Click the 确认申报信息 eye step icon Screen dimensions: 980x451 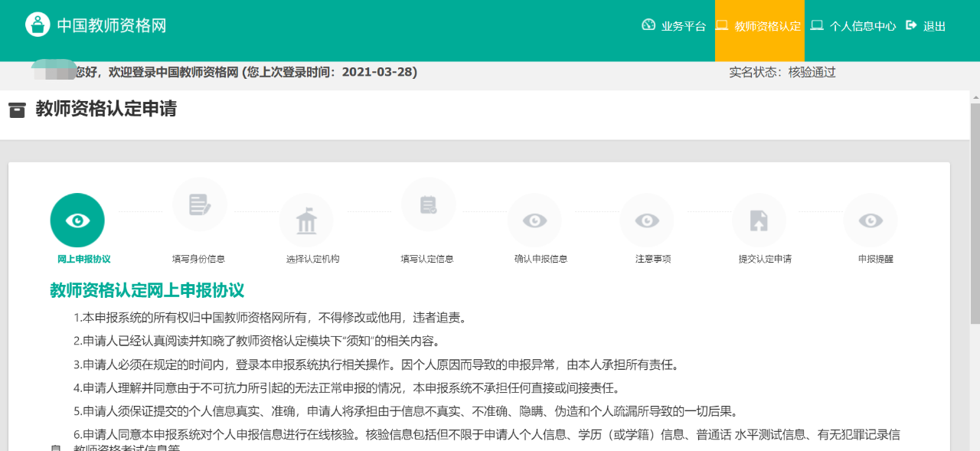point(534,221)
